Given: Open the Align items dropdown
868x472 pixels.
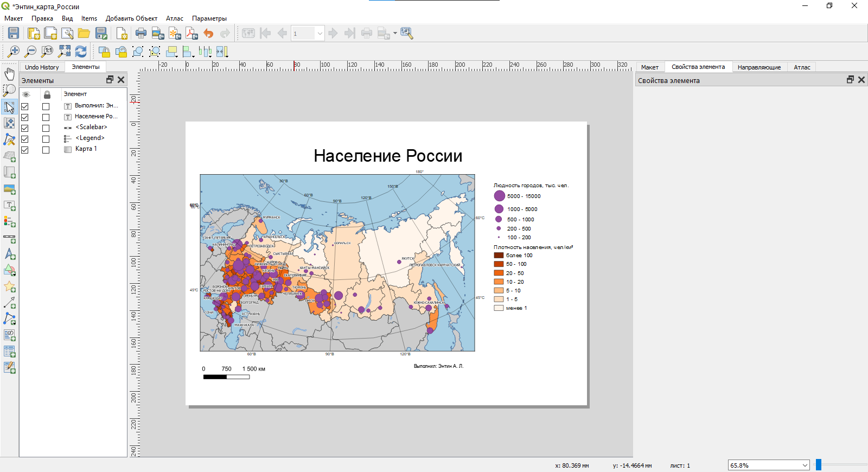Looking at the screenshot, I should [x=189, y=52].
